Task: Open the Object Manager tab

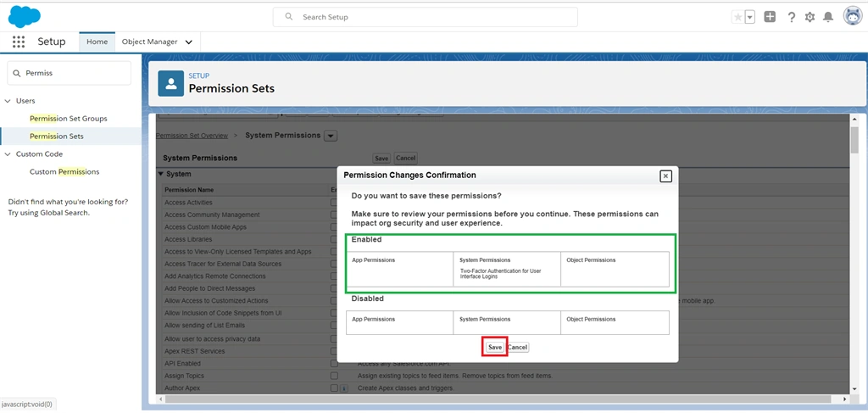Action: pos(149,42)
